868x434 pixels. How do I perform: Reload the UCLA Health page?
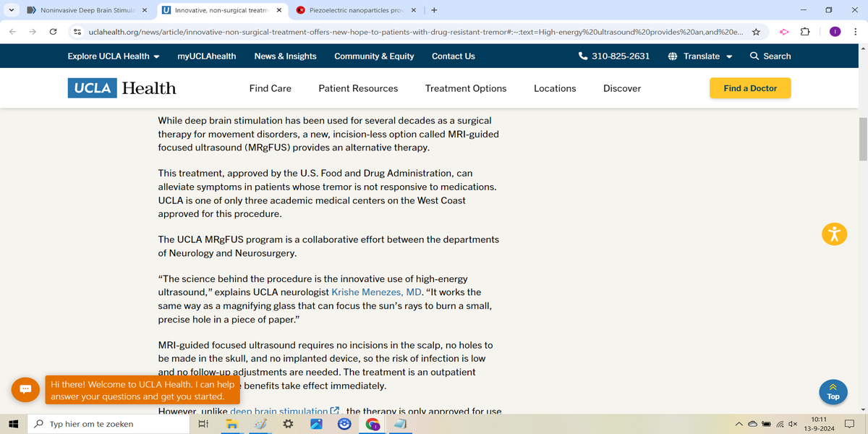(53, 32)
